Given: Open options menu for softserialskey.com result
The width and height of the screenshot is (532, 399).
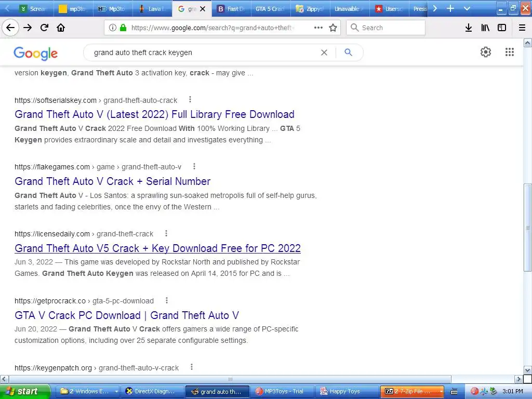Looking at the screenshot, I should point(190,99).
